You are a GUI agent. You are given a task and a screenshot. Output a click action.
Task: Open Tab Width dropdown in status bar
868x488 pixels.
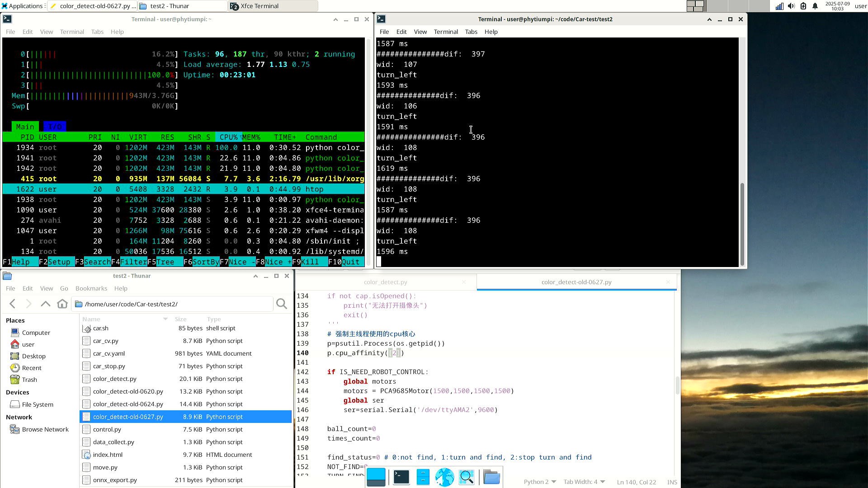(x=584, y=482)
